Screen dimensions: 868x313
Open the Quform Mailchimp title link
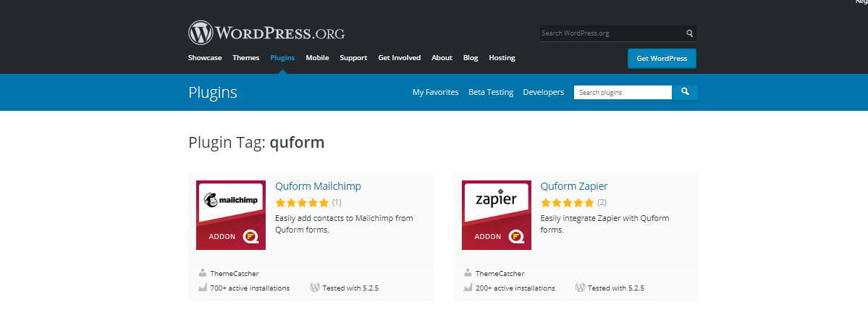319,186
